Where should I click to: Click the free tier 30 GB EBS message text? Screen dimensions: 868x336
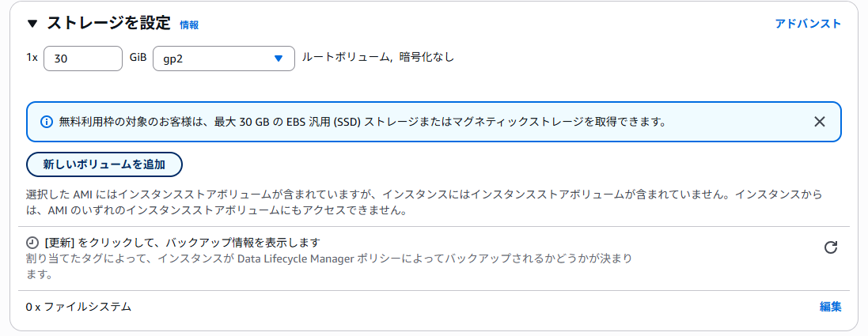tap(362, 122)
